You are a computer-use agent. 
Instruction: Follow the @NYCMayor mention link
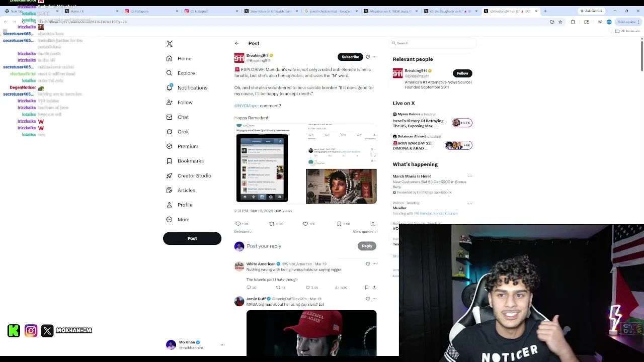point(247,106)
